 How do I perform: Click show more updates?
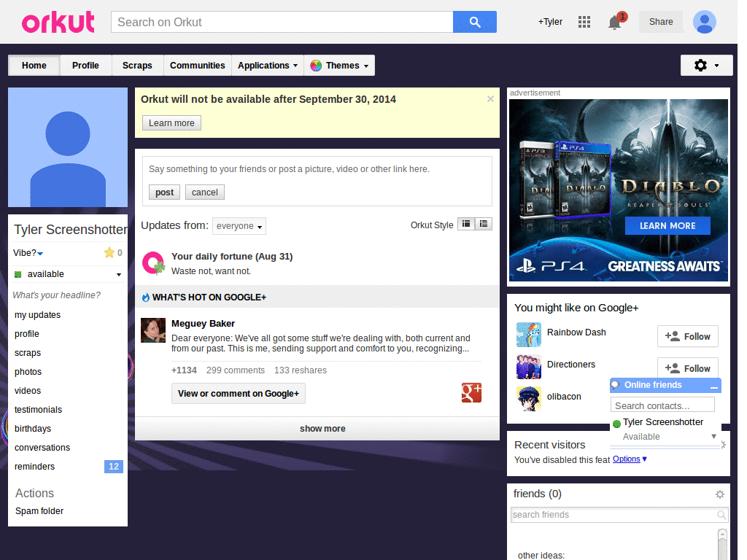click(x=317, y=429)
